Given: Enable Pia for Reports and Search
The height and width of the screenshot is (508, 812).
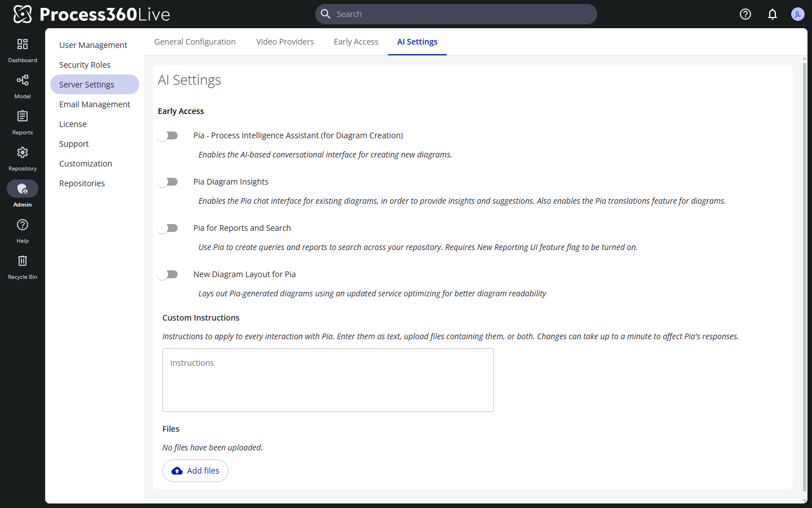Looking at the screenshot, I should click(x=167, y=228).
